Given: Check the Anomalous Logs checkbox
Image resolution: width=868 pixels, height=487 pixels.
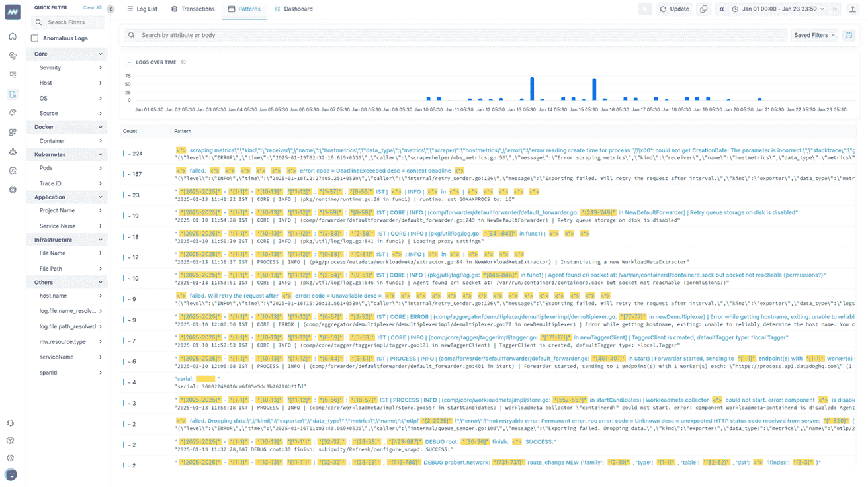Looking at the screenshot, I should (x=34, y=38).
